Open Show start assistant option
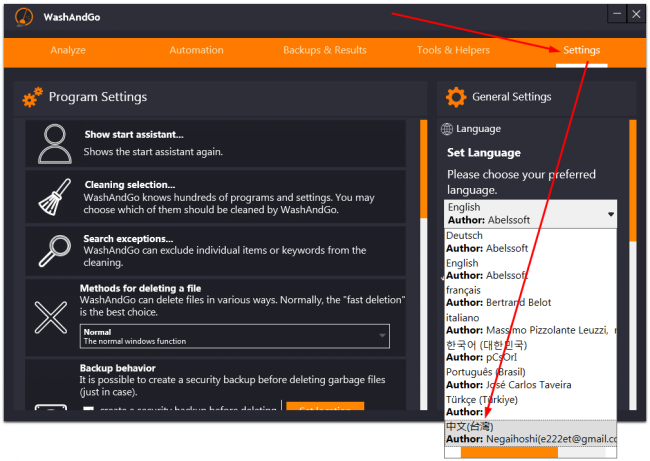 point(216,143)
